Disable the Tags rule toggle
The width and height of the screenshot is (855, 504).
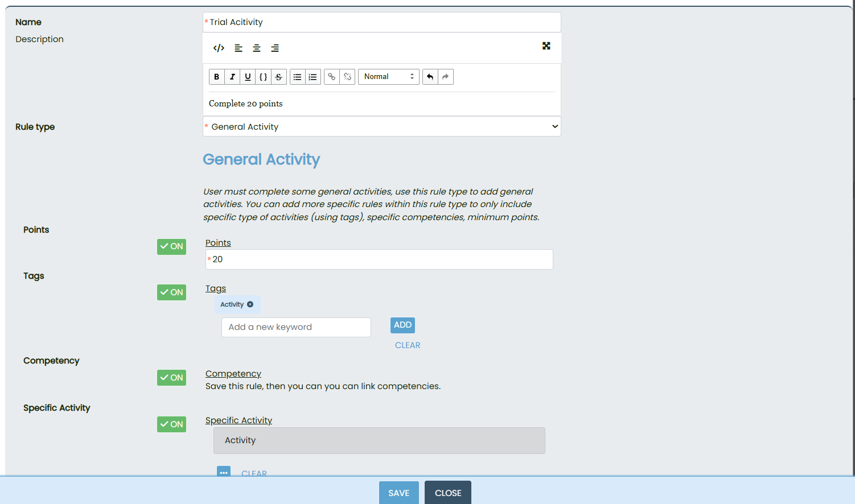tap(171, 292)
